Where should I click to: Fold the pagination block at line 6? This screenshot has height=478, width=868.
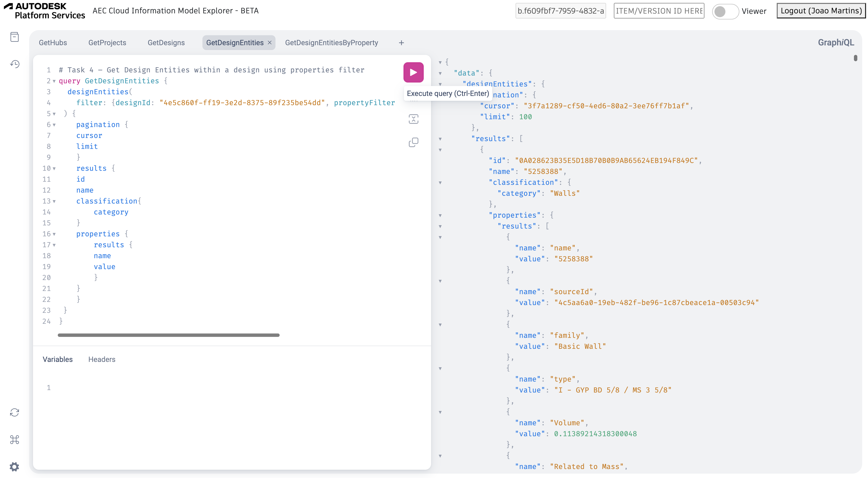click(54, 125)
